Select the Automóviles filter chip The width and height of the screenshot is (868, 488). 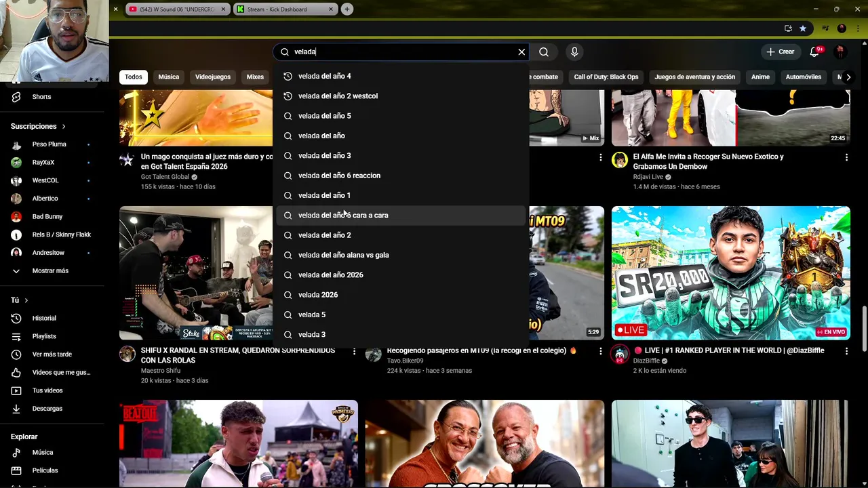804,77
